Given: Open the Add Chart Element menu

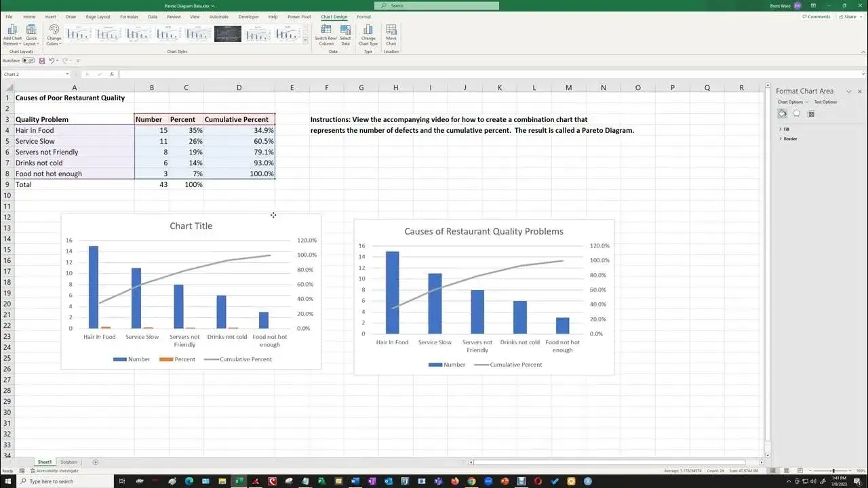Looking at the screenshot, I should tap(12, 35).
